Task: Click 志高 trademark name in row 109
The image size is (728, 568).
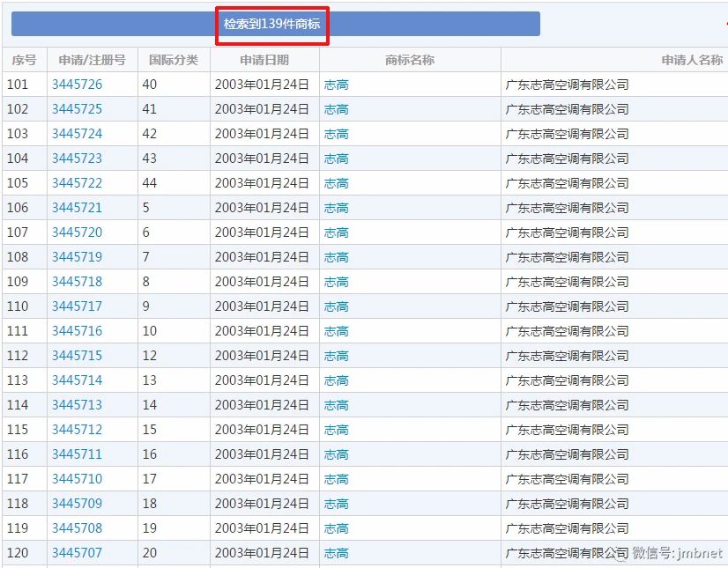Action: (336, 281)
